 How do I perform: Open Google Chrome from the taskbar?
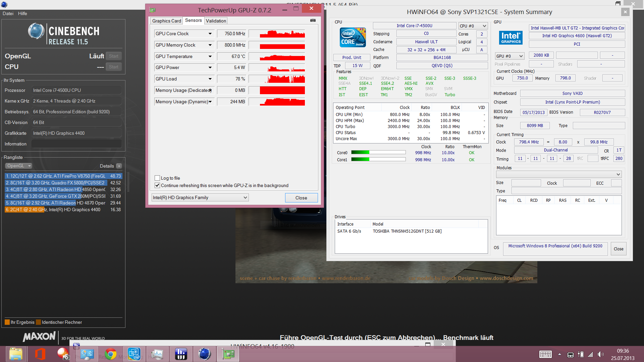(x=110, y=354)
